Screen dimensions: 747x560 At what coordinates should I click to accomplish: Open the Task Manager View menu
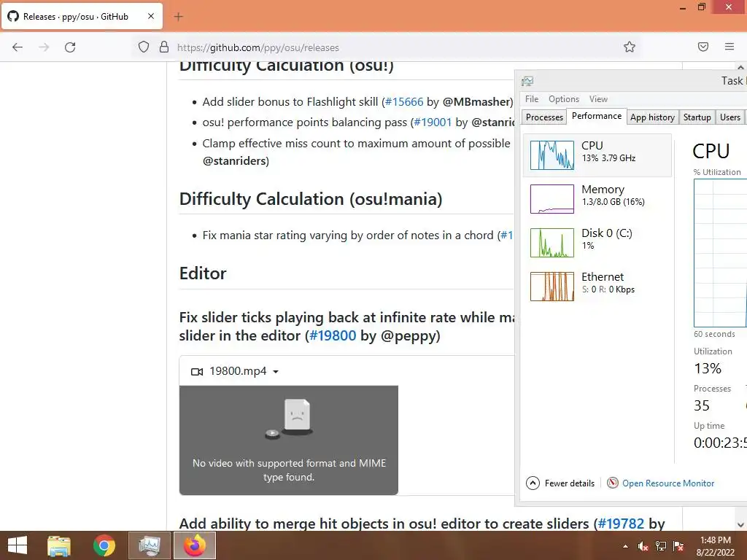598,99
